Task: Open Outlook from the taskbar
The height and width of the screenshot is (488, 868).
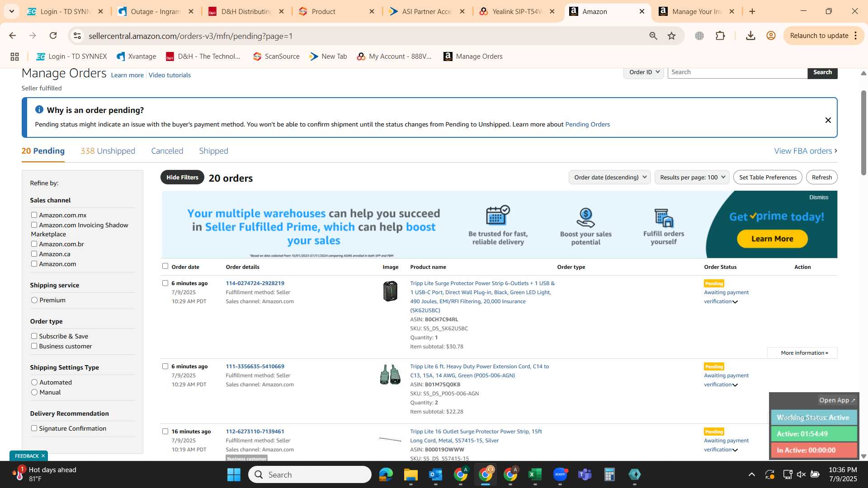Action: coord(435,474)
